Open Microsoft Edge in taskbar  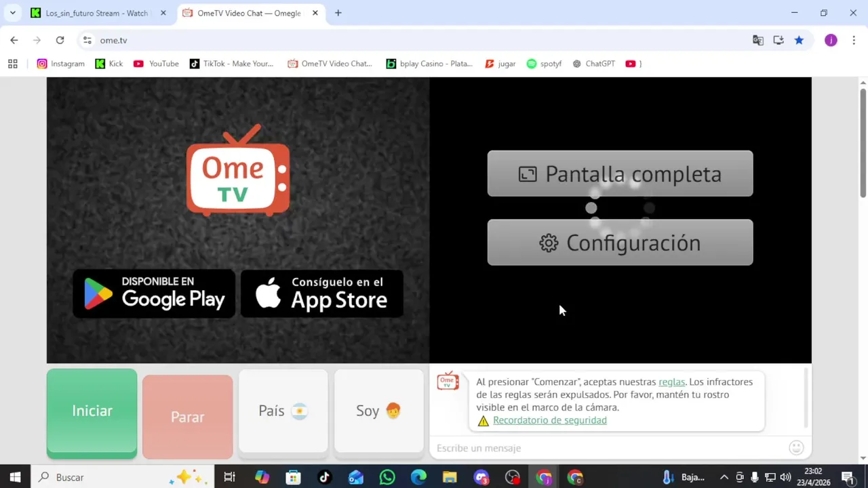(x=418, y=477)
